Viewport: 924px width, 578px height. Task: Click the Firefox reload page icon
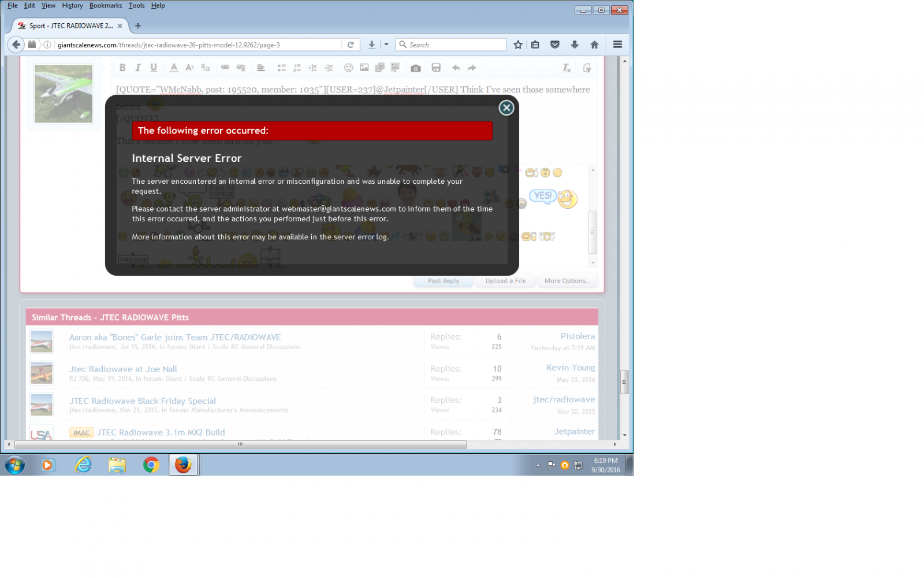tap(351, 45)
